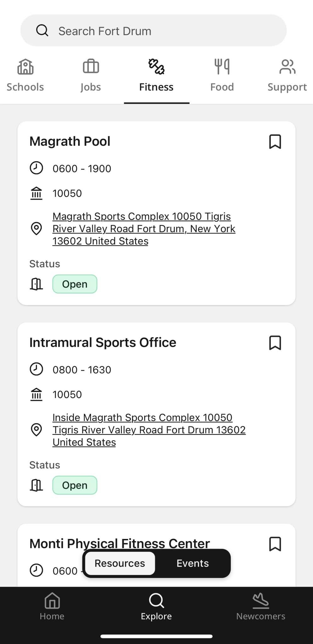This screenshot has width=313, height=644.
Task: Bookmark the Intramural Sports Office card
Action: tap(275, 343)
